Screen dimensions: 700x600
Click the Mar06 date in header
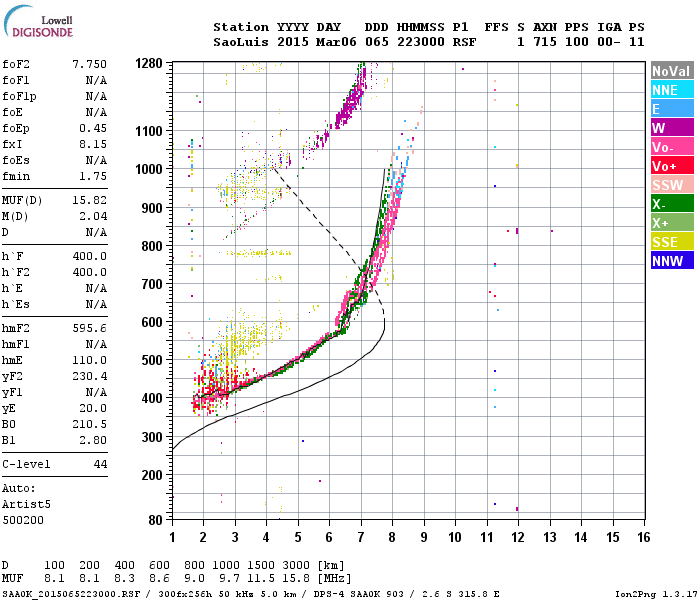pyautogui.click(x=336, y=42)
